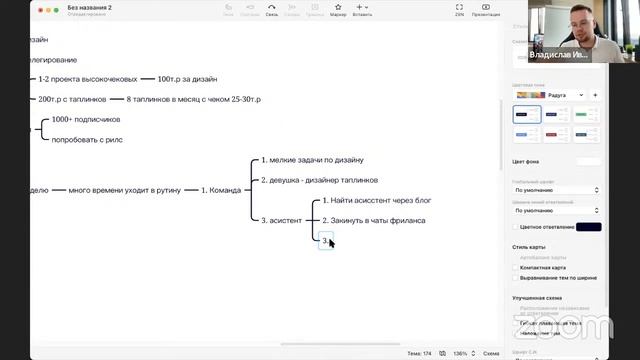Select the empty '3.' subtopic node
Viewport: 640px width, 360px height.
click(326, 240)
